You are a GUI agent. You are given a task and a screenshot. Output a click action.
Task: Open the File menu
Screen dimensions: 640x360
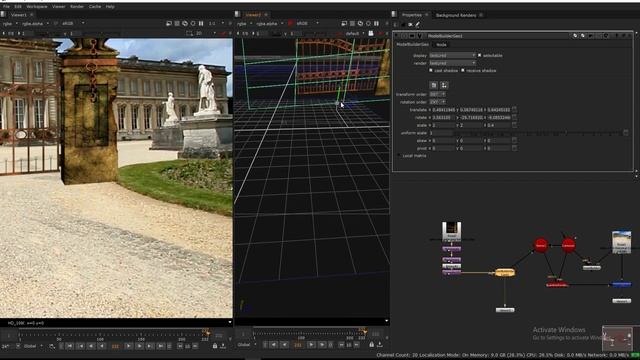point(6,7)
